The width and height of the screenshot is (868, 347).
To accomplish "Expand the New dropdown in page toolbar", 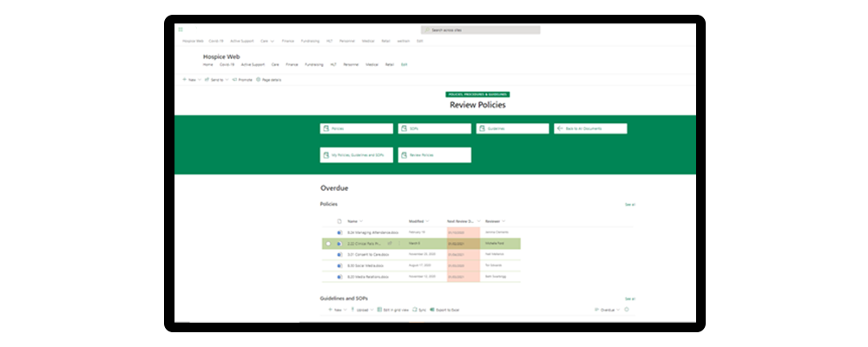I will (200, 80).
